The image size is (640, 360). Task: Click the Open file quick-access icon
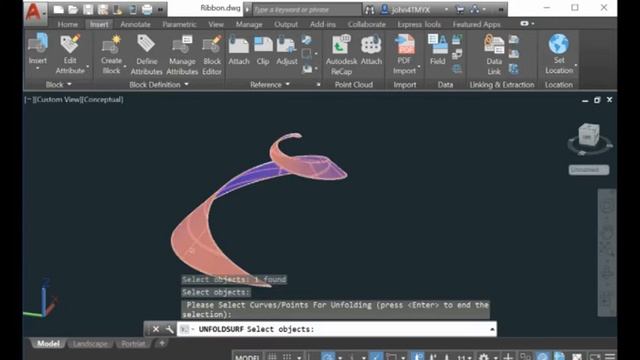[x=73, y=9]
